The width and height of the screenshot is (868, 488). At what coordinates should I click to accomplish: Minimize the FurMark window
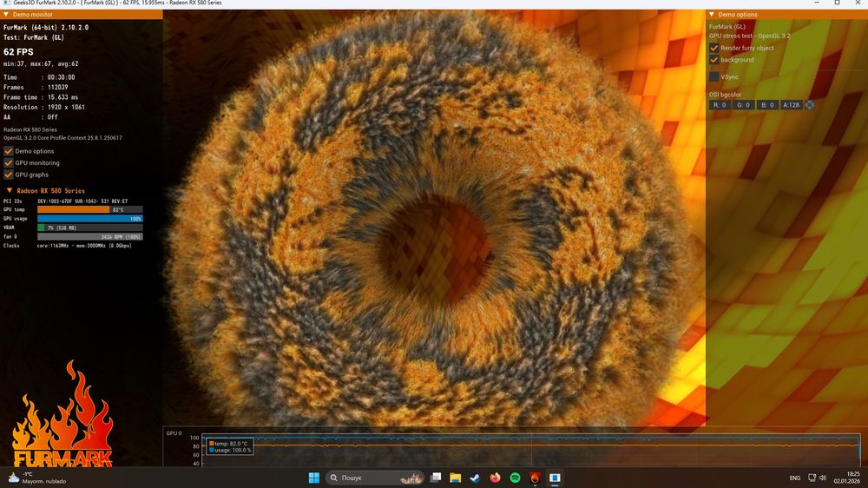pos(817,3)
